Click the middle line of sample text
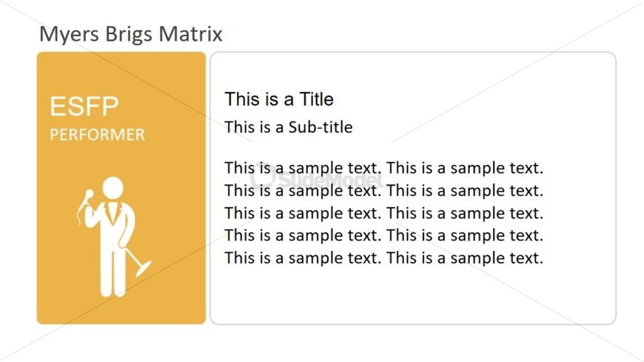This screenshot has width=644, height=362. pos(383,213)
